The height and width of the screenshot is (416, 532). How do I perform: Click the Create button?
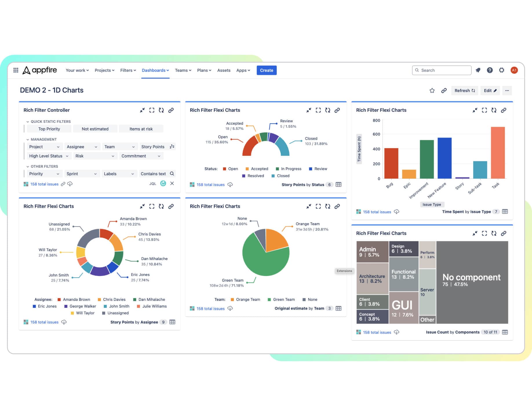[266, 70]
